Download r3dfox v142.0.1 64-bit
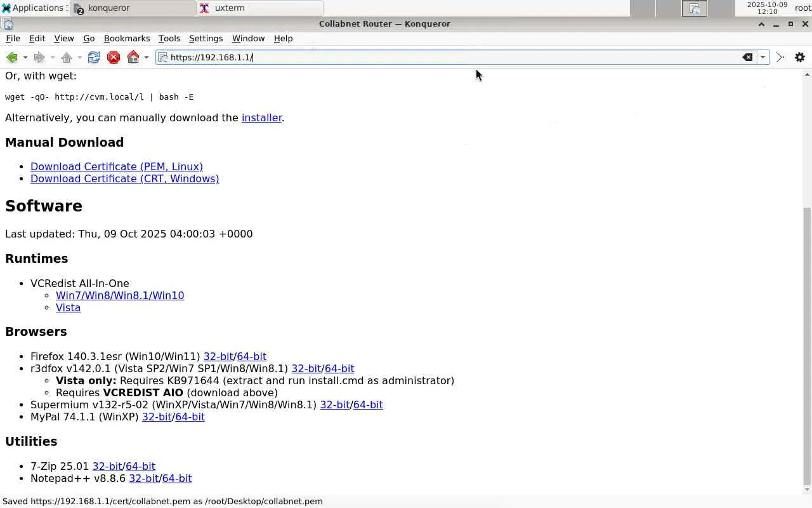Viewport: 812px width, 508px height. coord(339,368)
